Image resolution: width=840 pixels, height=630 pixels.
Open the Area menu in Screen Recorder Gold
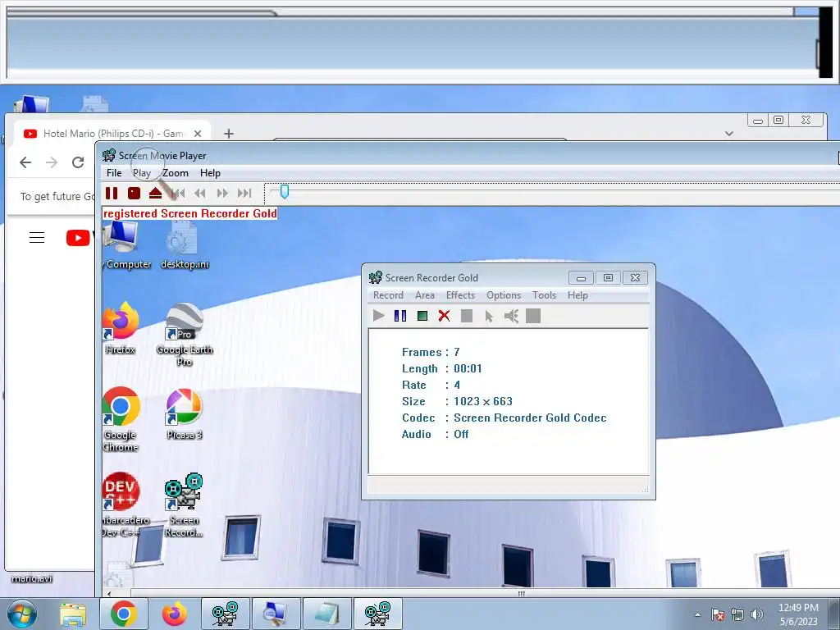tap(425, 295)
